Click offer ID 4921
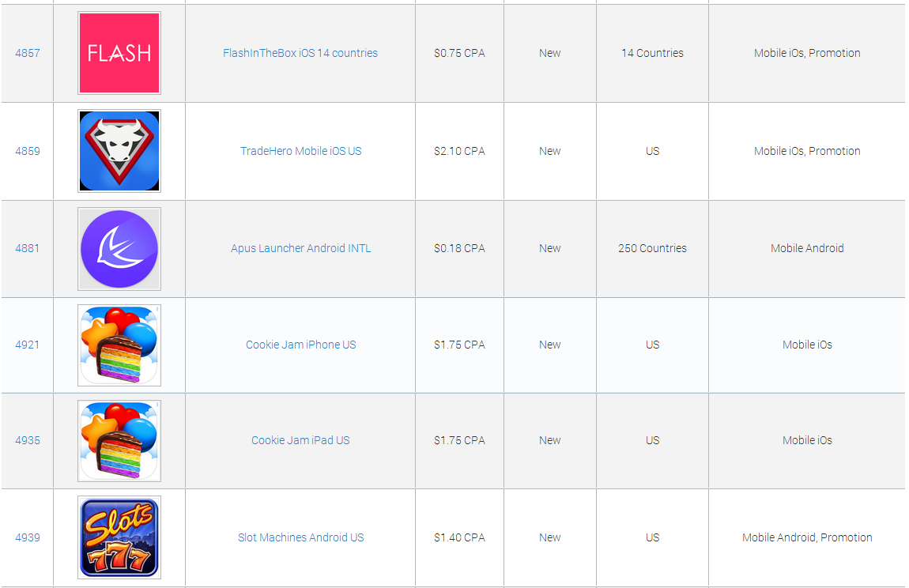Viewport: 909px width, 588px height. pos(28,345)
